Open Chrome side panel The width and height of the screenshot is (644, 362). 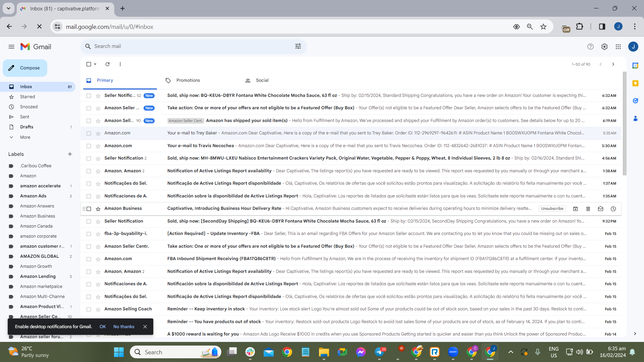pos(602,26)
